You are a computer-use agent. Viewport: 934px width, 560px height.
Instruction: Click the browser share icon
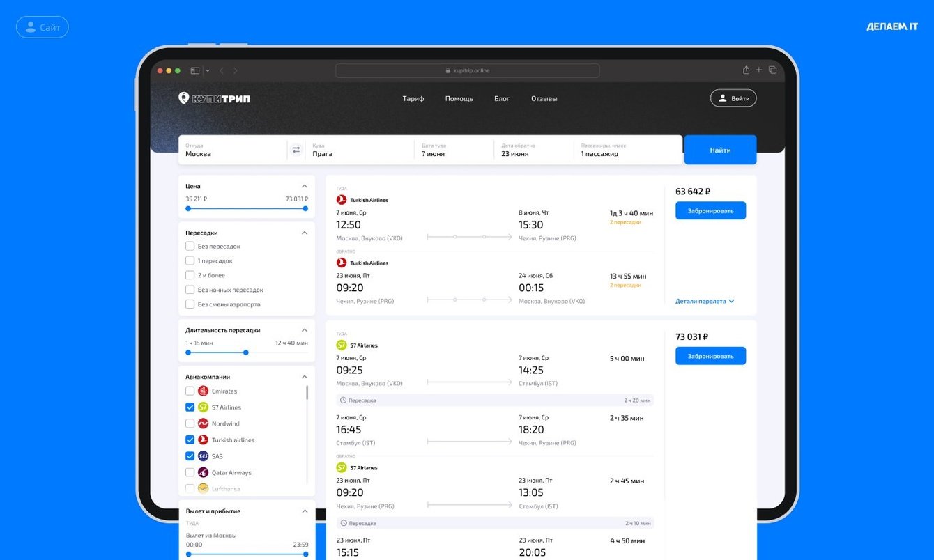[x=746, y=70]
